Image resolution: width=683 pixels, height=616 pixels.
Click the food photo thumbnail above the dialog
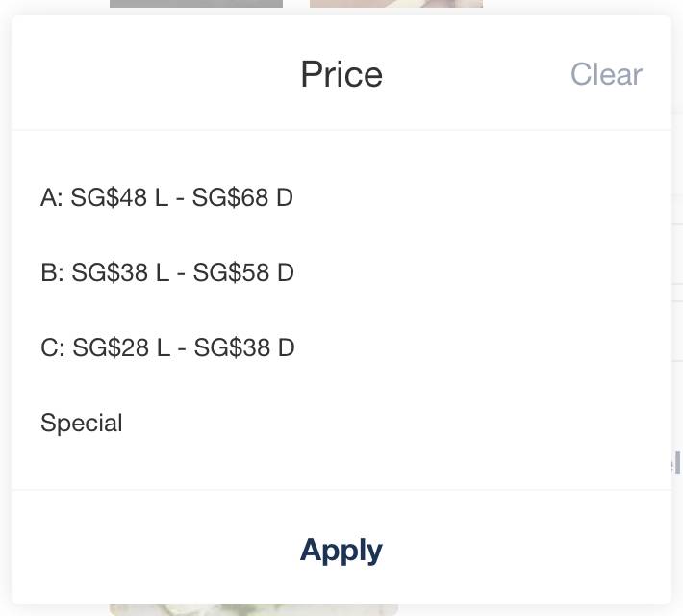pos(395,5)
